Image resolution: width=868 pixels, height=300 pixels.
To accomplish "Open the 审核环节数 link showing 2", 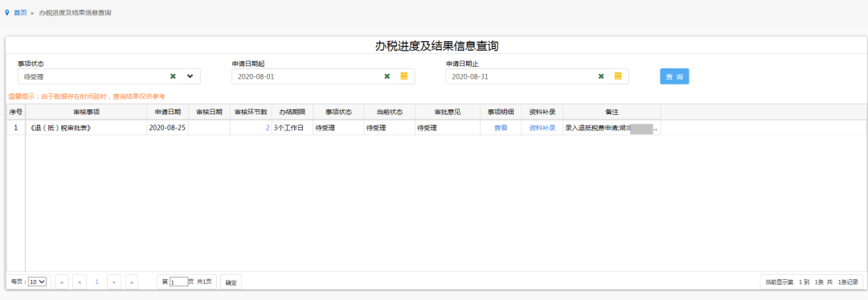I will 268,128.
